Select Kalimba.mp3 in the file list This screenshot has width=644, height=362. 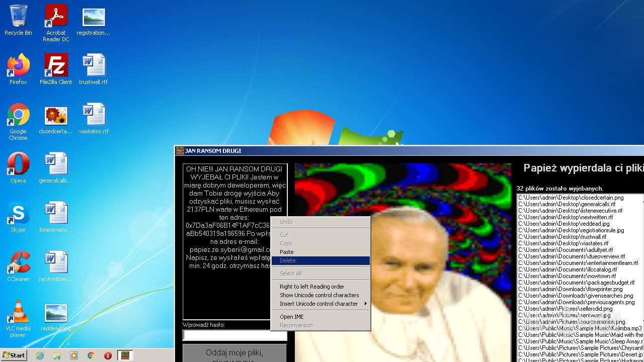[580, 328]
